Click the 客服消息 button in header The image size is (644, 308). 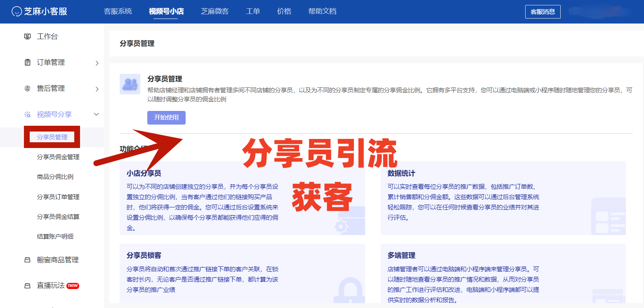pyautogui.click(x=543, y=12)
